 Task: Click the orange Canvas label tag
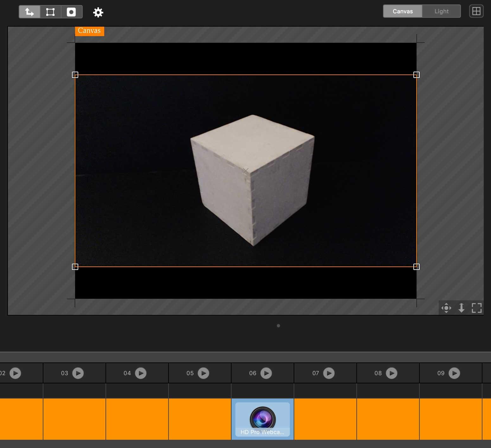89,31
